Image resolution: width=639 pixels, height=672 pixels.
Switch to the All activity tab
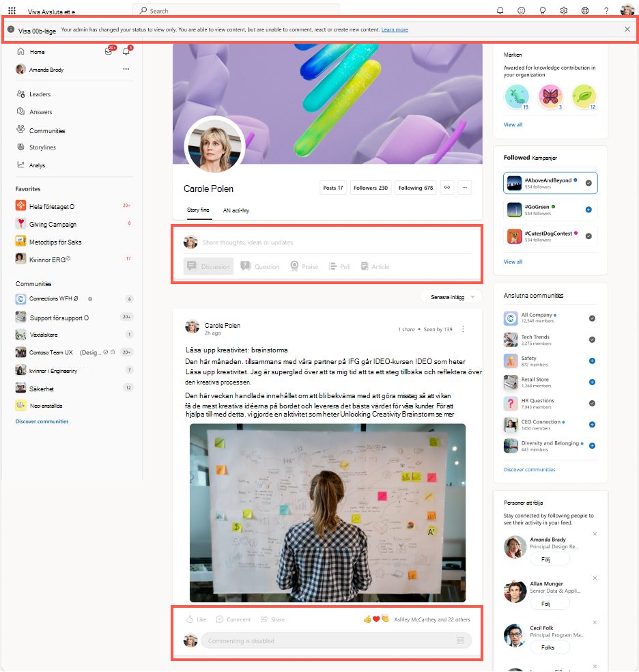tap(236, 210)
